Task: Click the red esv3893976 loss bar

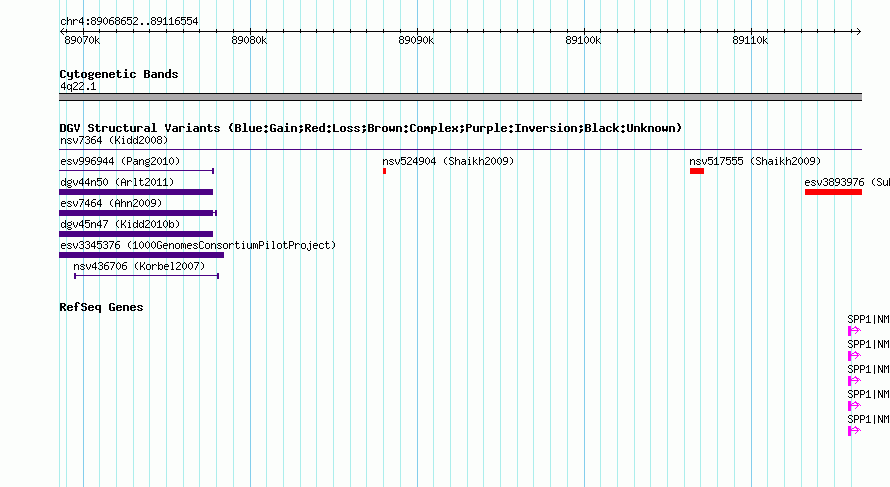Action: pyautogui.click(x=833, y=192)
